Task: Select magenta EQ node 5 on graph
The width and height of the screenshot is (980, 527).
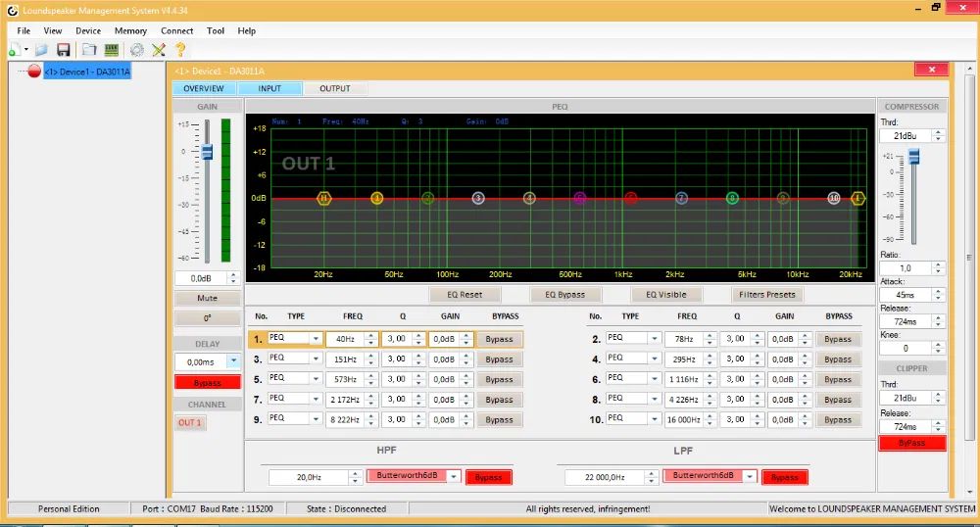Action: point(580,198)
